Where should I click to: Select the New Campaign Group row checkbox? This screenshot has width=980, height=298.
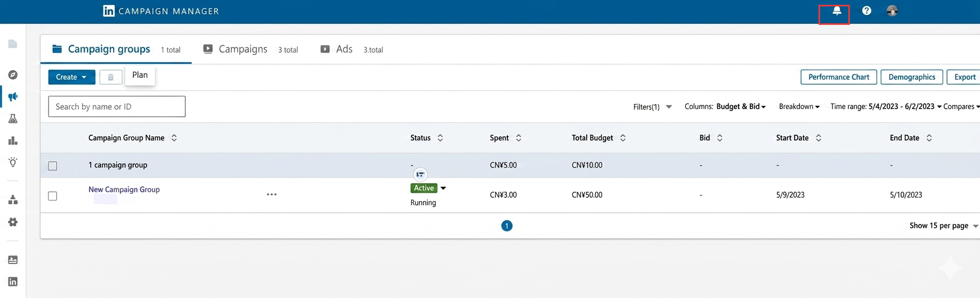pos(53,196)
